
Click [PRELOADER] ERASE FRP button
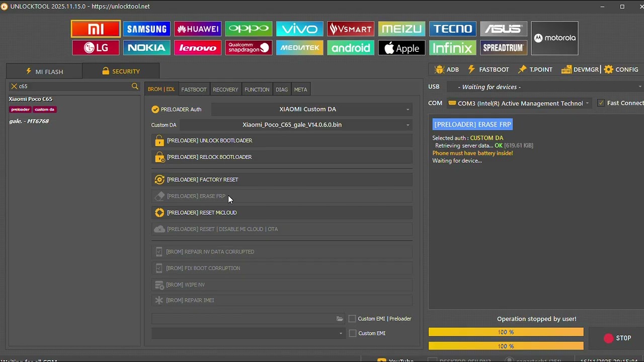point(282,196)
